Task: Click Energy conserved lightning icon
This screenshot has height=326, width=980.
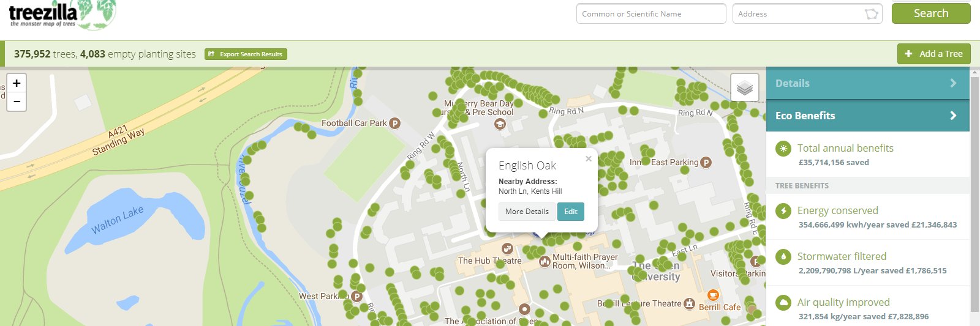Action: pyautogui.click(x=783, y=211)
